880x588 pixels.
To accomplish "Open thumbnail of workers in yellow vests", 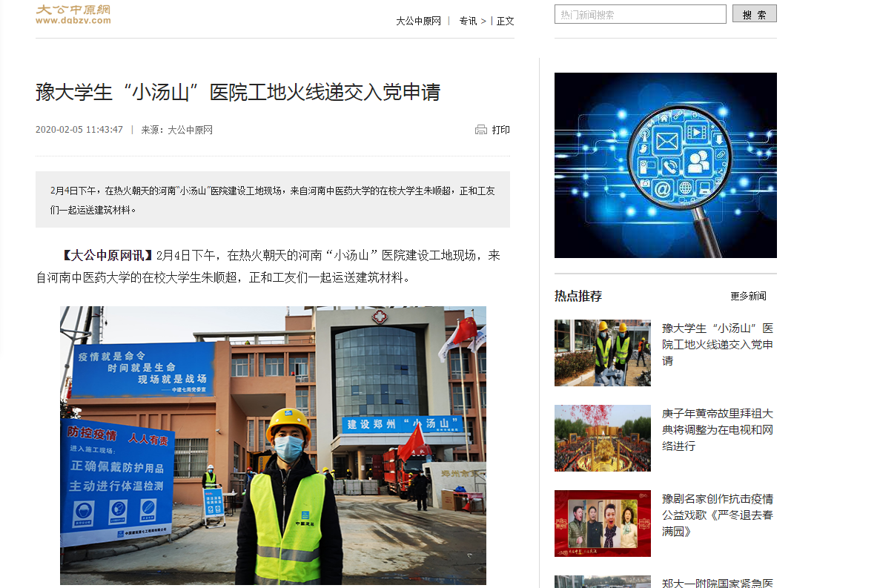I will pos(602,353).
